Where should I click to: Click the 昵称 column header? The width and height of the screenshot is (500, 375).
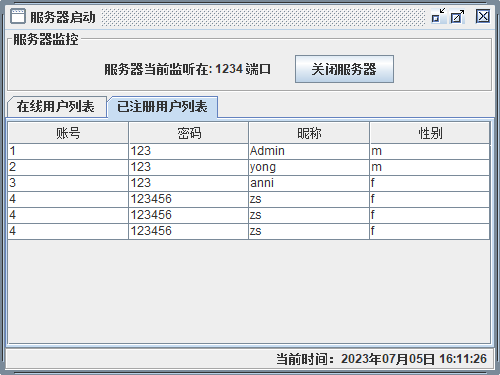pyautogui.click(x=309, y=133)
